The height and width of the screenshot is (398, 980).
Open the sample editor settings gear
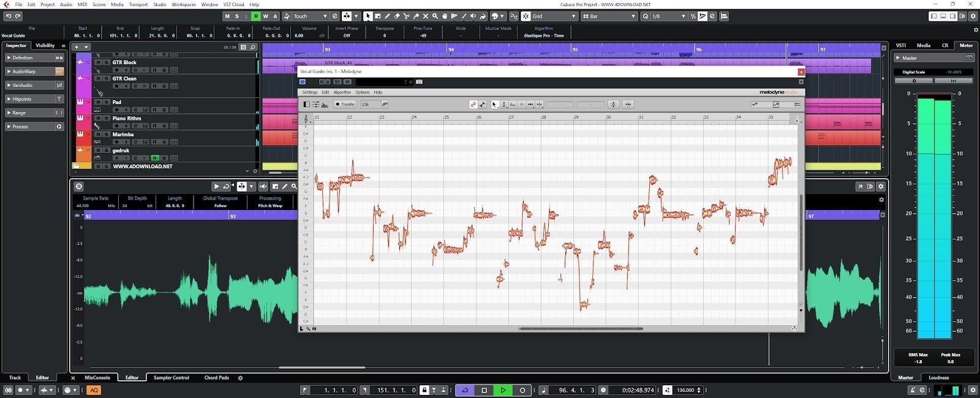pos(881,187)
